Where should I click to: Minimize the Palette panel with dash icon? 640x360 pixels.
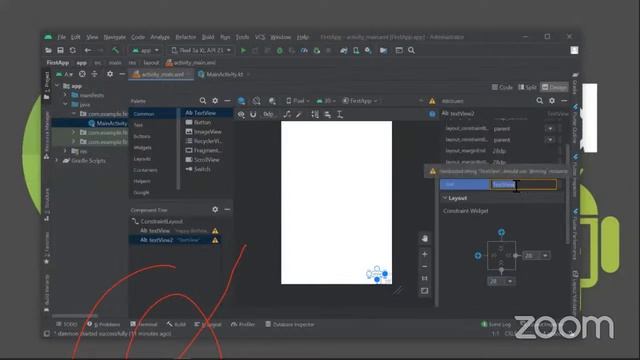[227, 101]
